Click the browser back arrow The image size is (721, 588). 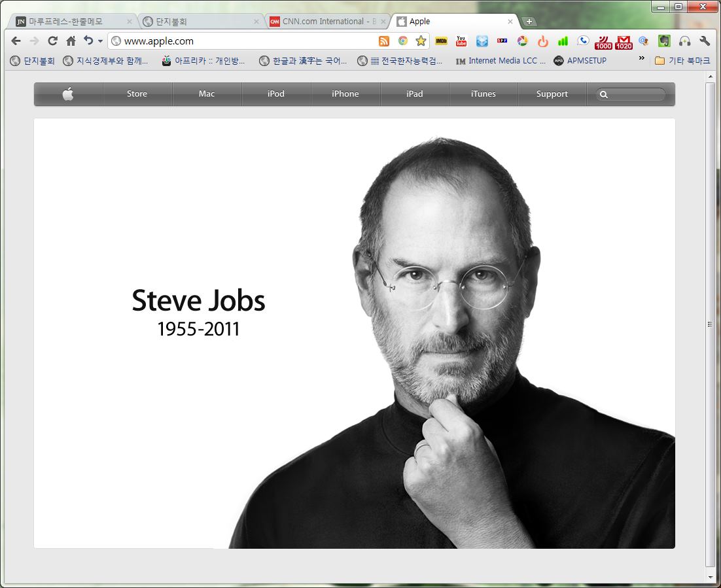point(16,41)
